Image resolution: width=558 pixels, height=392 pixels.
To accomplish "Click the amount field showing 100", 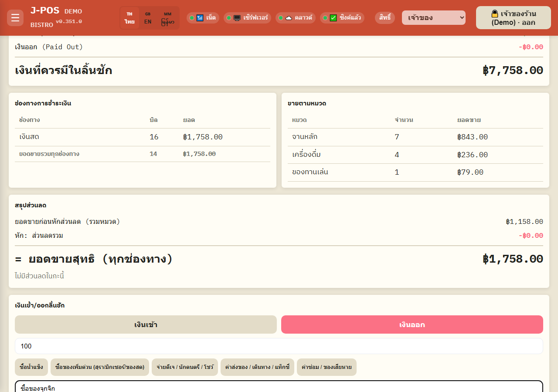I will point(279,346).
